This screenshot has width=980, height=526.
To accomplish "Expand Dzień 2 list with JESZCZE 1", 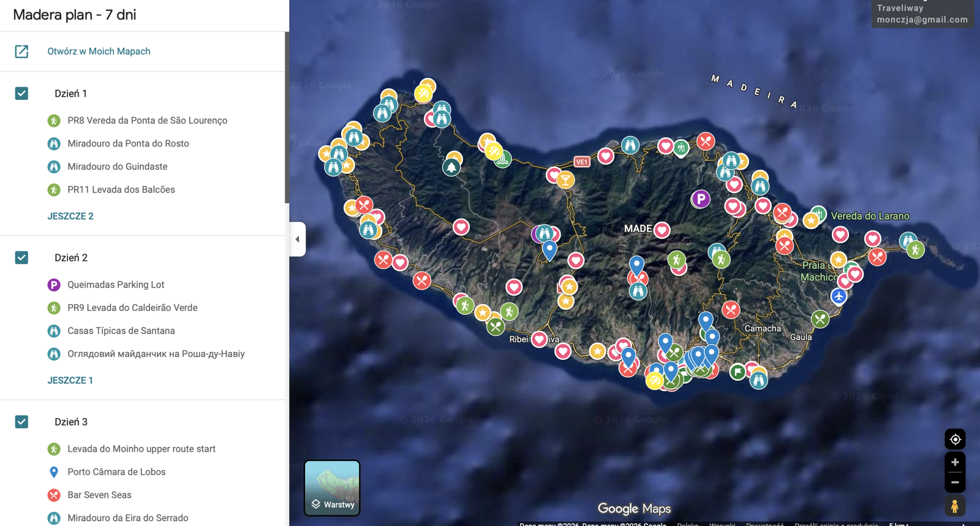I will point(70,380).
